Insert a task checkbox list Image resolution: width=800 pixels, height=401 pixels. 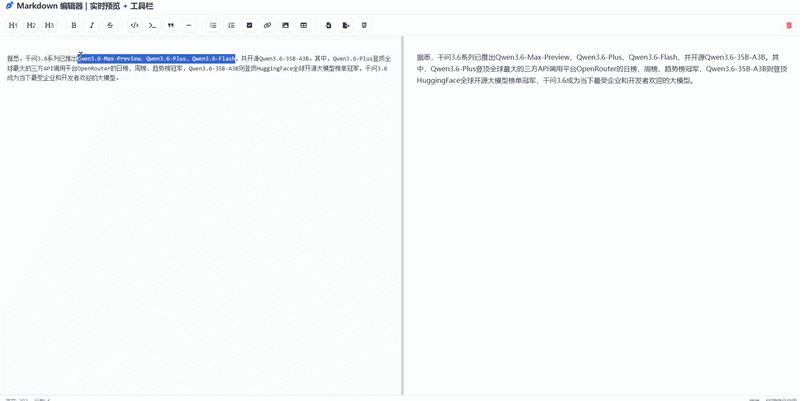tap(249, 25)
